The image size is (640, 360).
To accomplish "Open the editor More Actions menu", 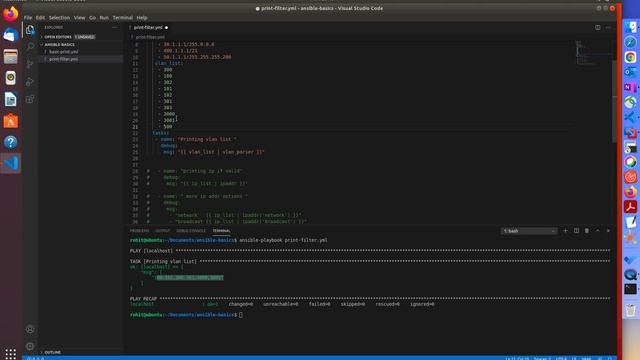I will 608,27.
